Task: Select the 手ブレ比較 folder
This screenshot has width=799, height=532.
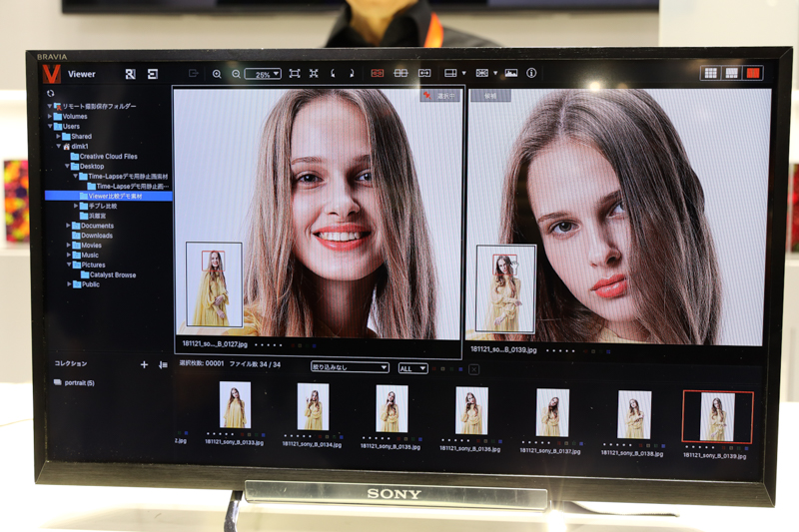Action: tap(98, 206)
